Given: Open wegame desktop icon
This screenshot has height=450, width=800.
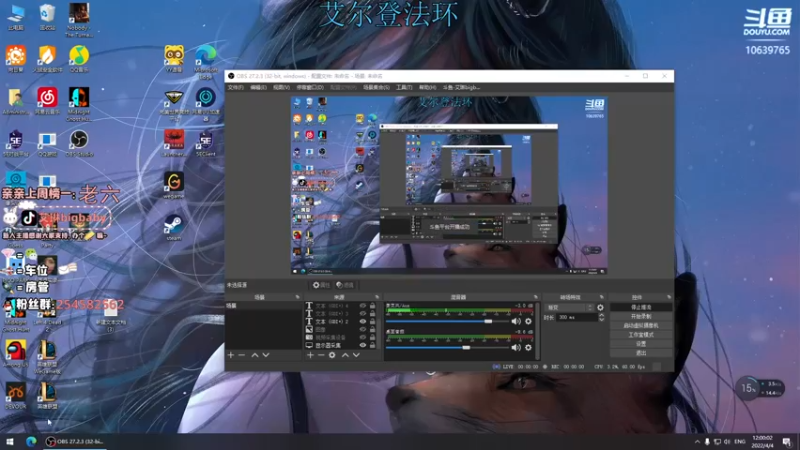Looking at the screenshot, I should tap(174, 185).
